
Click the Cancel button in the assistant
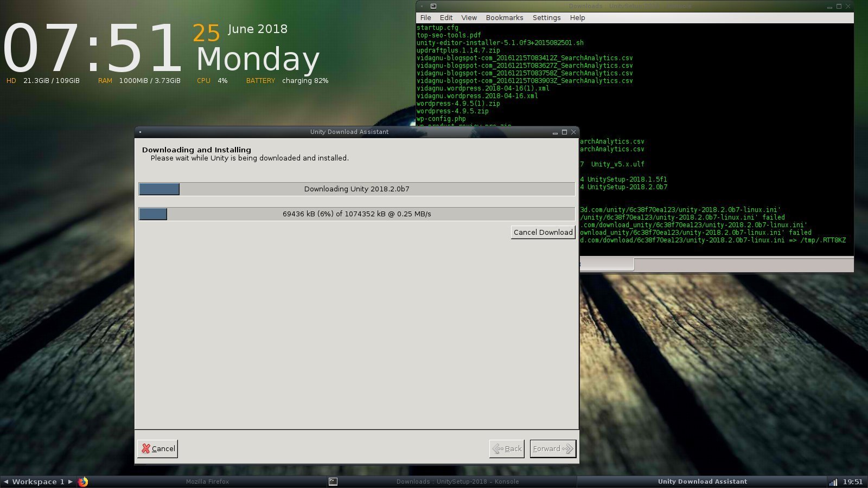(157, 448)
